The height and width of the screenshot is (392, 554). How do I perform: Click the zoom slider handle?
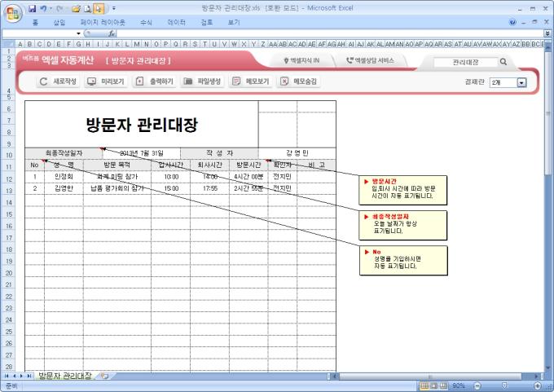pyautogui.click(x=504, y=385)
